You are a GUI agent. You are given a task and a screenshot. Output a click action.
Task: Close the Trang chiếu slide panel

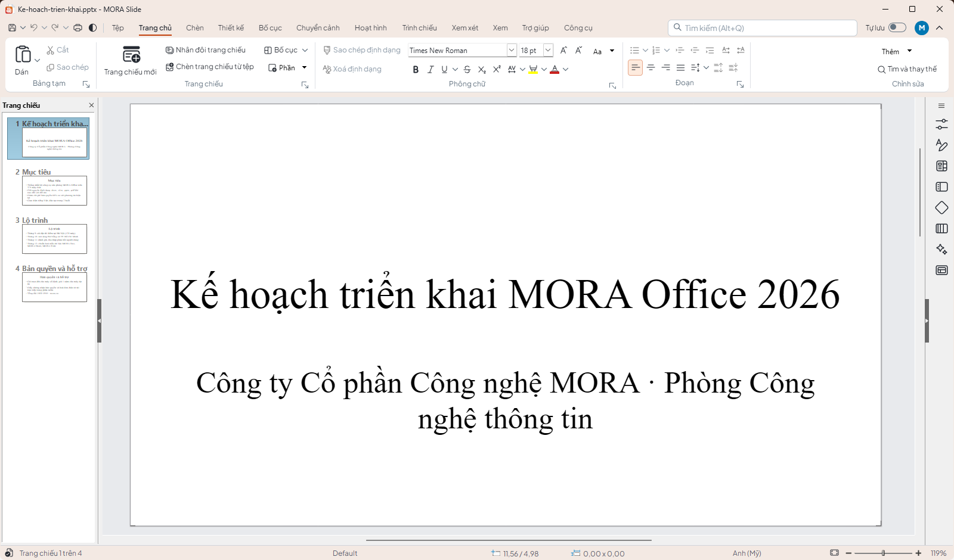(91, 105)
